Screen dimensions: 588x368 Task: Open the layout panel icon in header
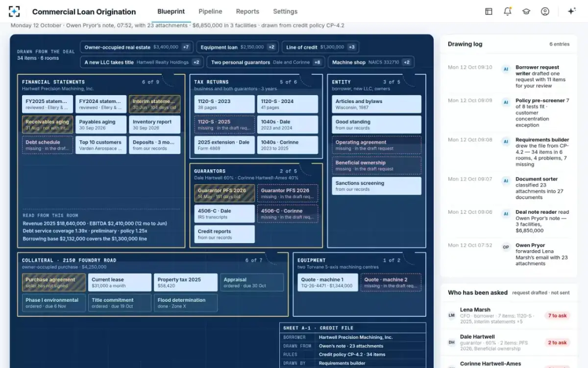[x=489, y=11]
